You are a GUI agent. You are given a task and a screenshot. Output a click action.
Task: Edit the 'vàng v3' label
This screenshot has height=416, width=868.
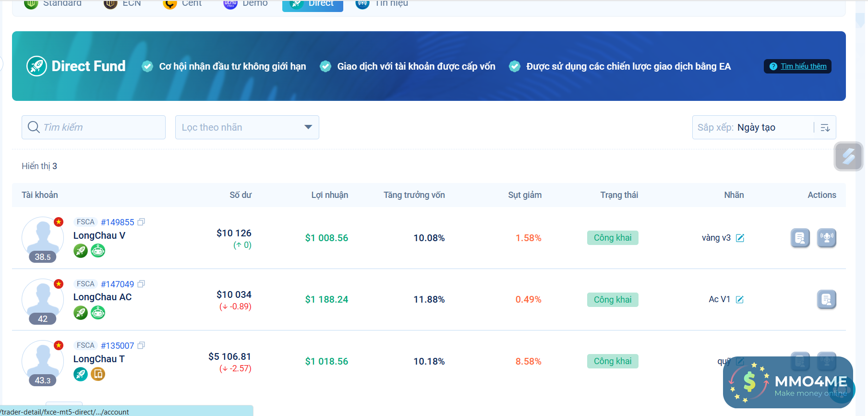coord(740,238)
